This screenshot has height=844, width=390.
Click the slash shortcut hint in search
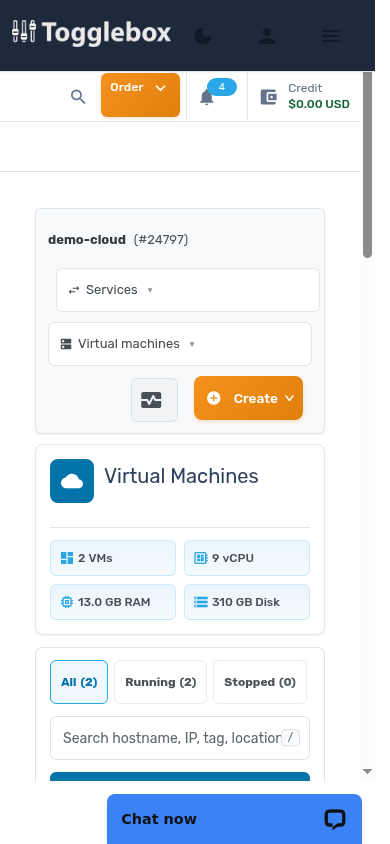(290, 738)
